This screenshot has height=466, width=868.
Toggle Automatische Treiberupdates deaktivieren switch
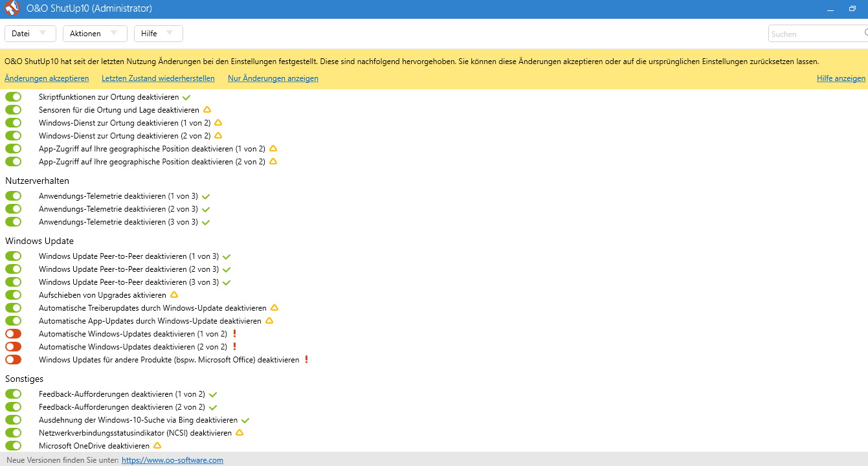[14, 307]
